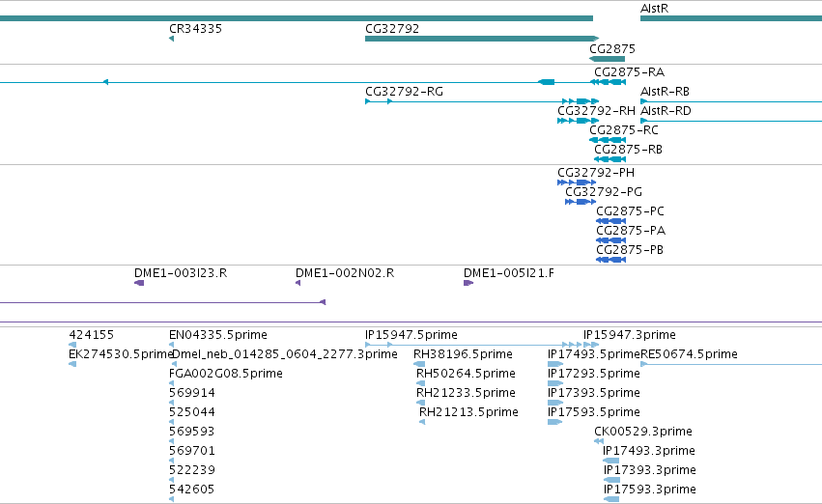Image resolution: width=822 pixels, height=504 pixels.
Task: Select the IP17493.3prime EST label
Action: [x=649, y=452]
